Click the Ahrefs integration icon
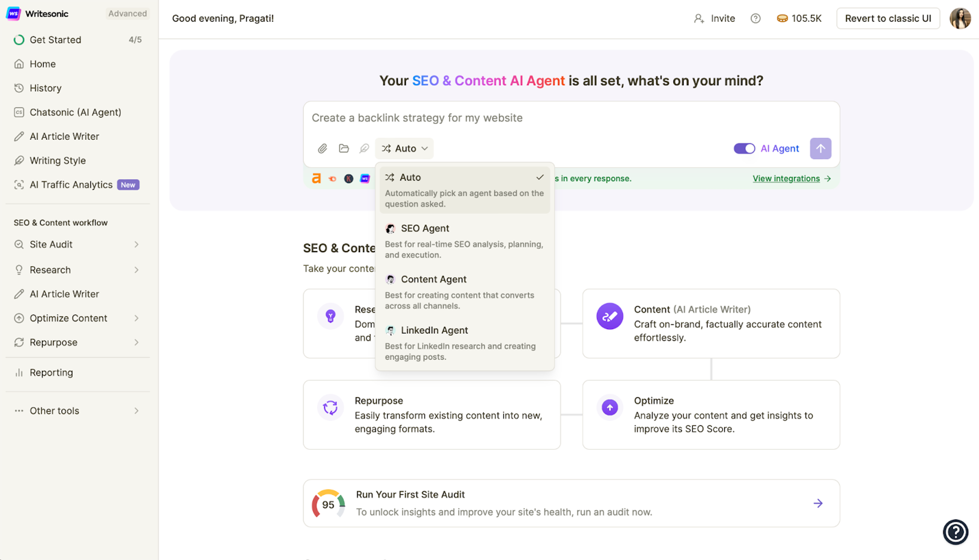This screenshot has width=979, height=560. (x=316, y=178)
